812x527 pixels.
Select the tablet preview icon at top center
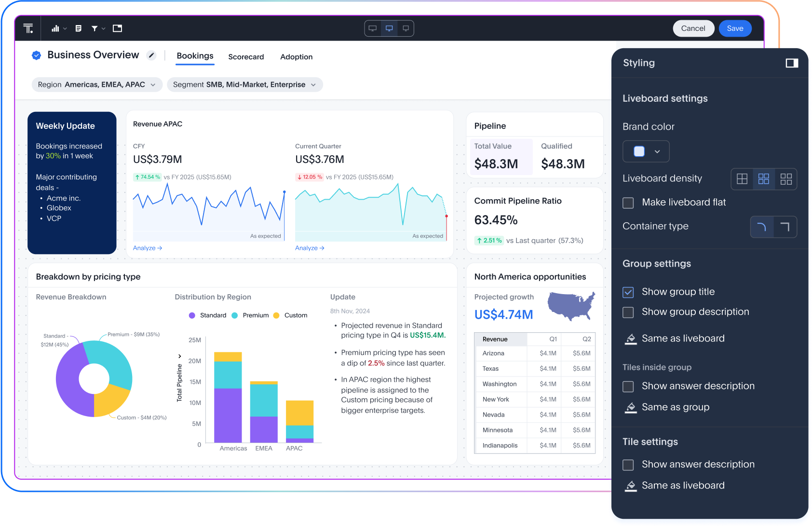(x=389, y=28)
